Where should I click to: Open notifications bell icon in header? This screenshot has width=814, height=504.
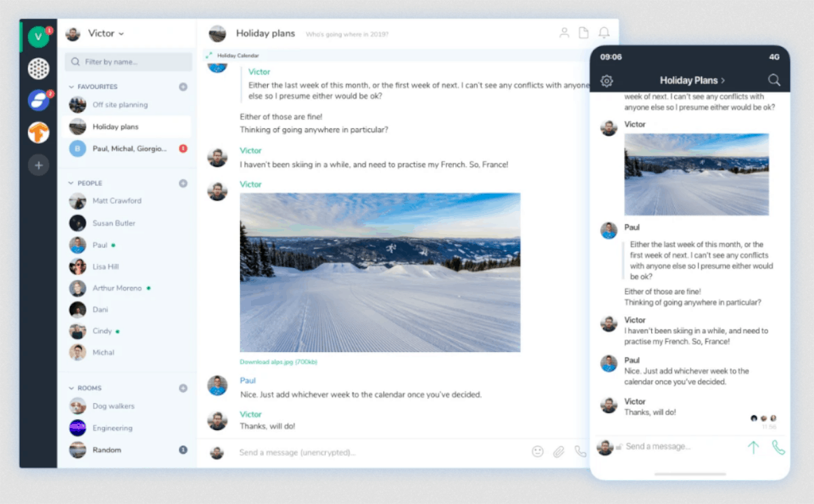[x=604, y=33]
